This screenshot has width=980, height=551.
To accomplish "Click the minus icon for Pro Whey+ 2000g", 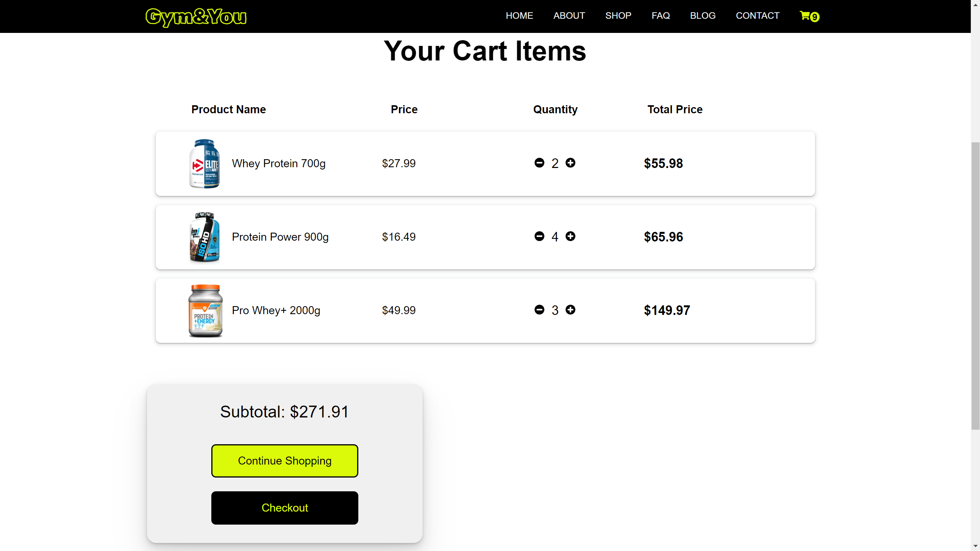I will (539, 310).
